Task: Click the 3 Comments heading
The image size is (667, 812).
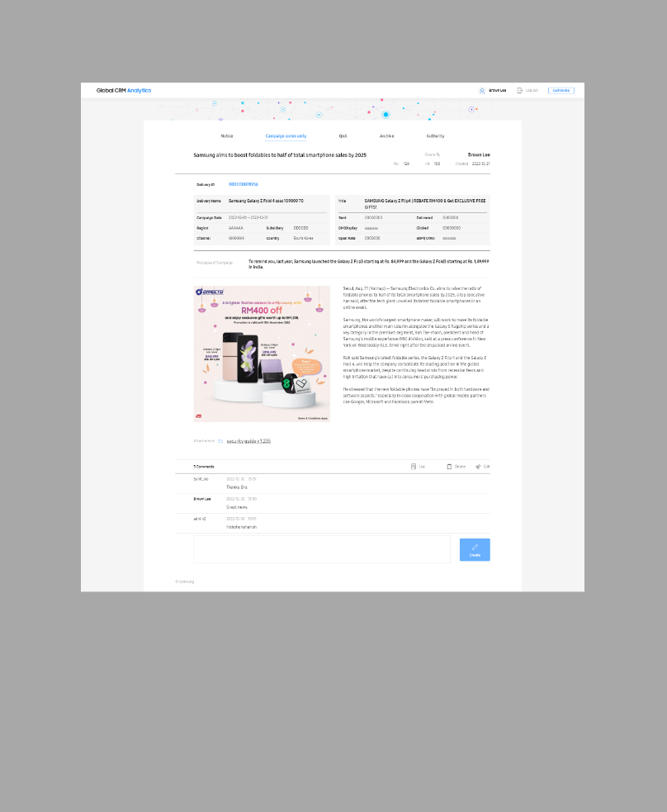Action: pyautogui.click(x=204, y=467)
